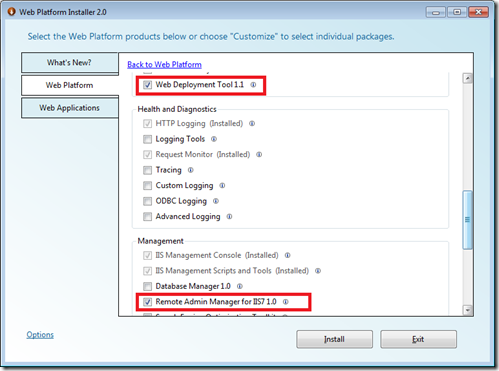Viewport: 499px width, 371px height.
Task: Follow the Back to Web Platform link
Action: 164,64
